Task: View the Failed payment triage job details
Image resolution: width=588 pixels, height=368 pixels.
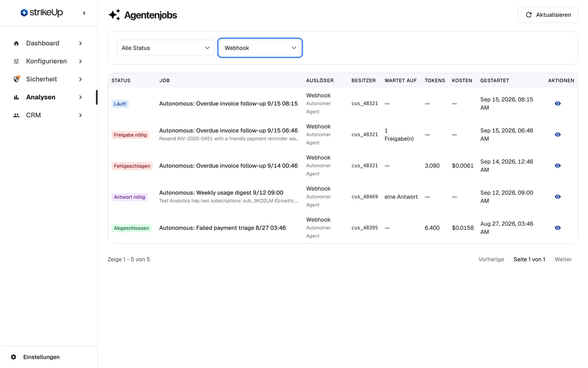Action: point(558,228)
